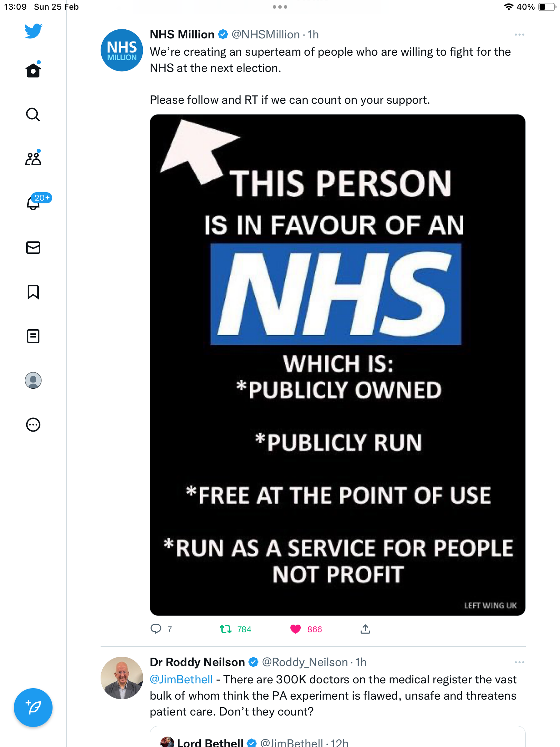
Task: Compose a new tweet
Action: pyautogui.click(x=33, y=708)
